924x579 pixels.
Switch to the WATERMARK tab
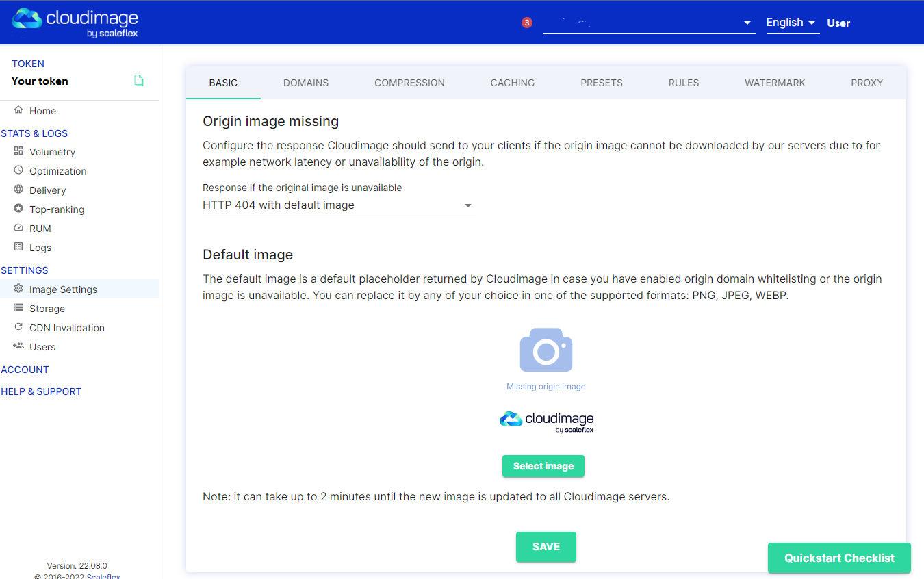pos(775,83)
